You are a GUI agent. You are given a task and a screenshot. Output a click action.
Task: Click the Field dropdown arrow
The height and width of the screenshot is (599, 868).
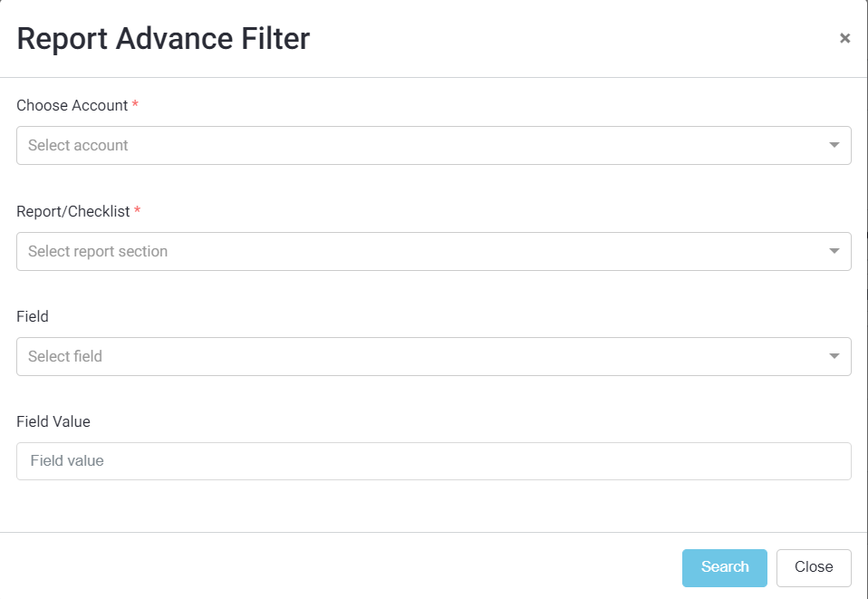(834, 356)
